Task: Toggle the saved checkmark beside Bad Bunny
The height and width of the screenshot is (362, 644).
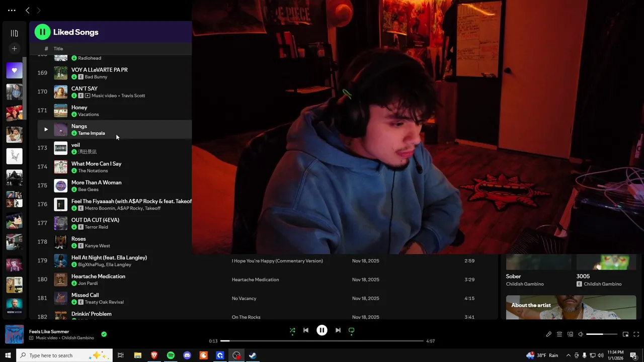Action: click(x=74, y=77)
